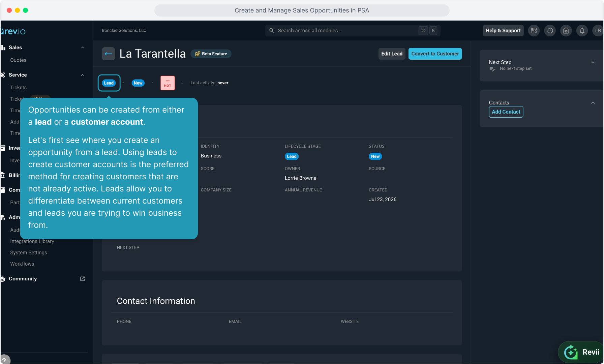
Task: Click the Last activity never text
Action: click(x=210, y=83)
